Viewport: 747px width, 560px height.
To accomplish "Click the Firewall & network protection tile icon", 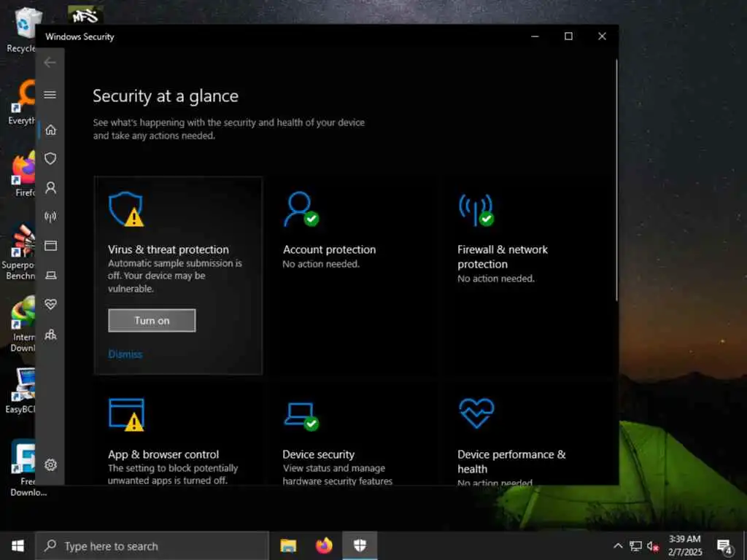I will click(476, 209).
